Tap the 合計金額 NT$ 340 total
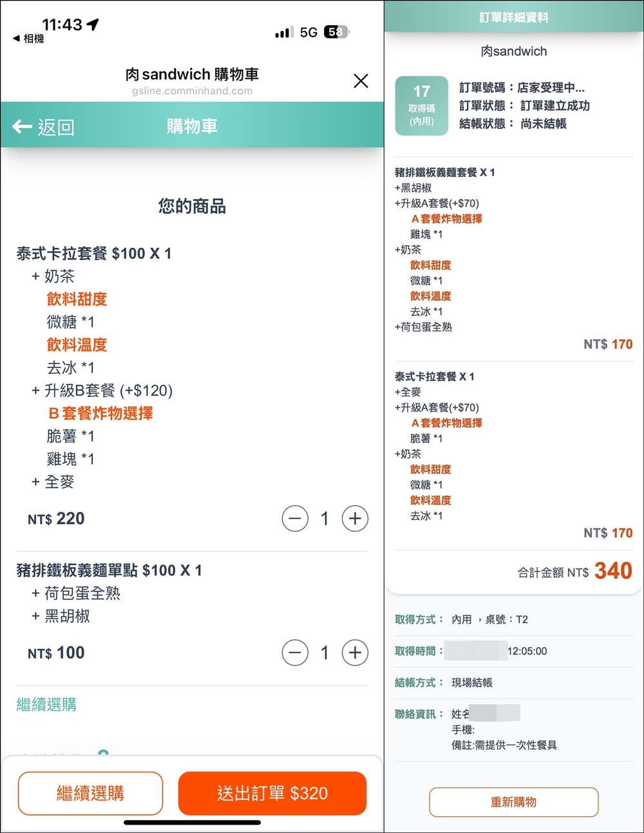644x833 pixels. 574,571
